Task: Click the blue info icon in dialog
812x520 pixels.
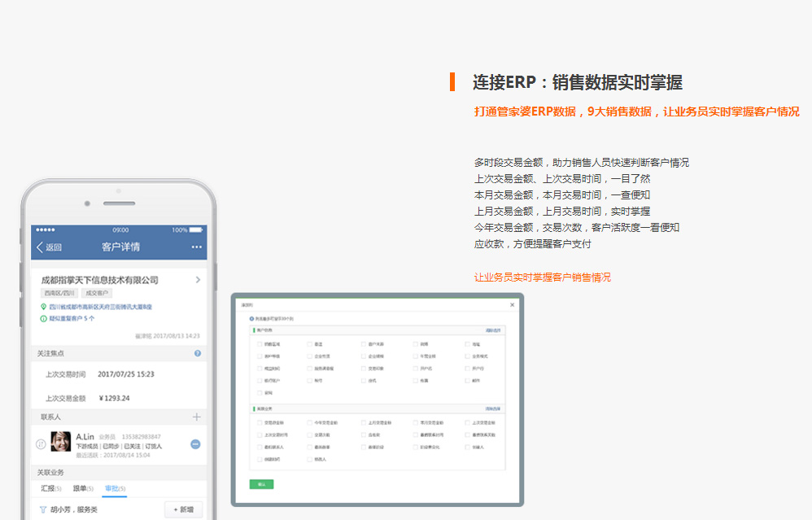Action: (251, 318)
